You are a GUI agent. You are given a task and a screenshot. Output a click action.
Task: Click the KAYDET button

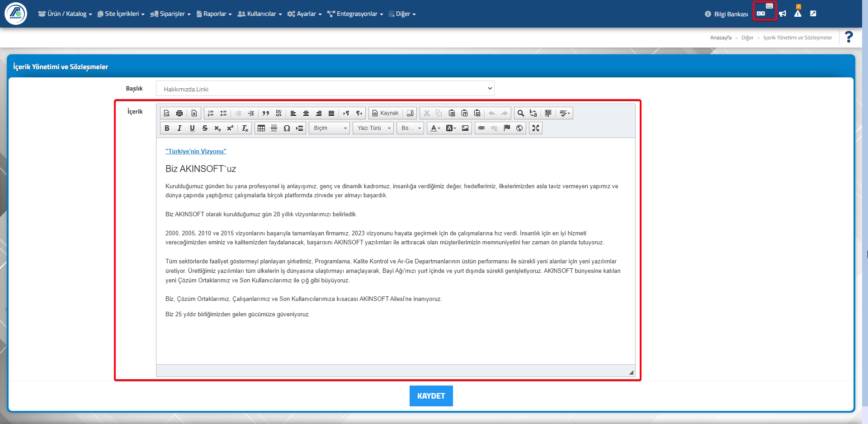click(431, 396)
